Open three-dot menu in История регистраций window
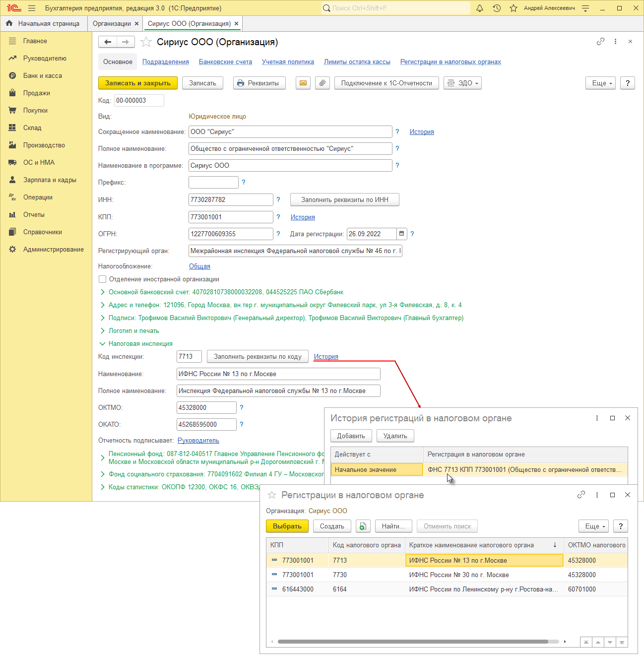Image resolution: width=644 pixels, height=655 pixels. click(597, 418)
